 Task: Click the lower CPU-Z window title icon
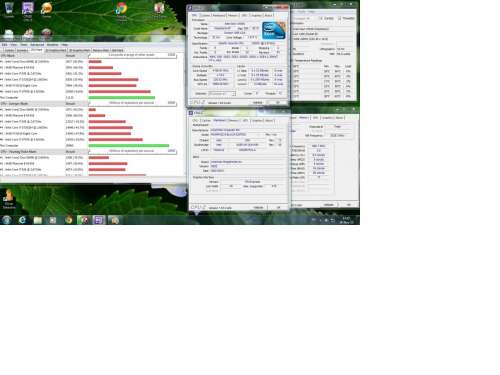click(191, 113)
